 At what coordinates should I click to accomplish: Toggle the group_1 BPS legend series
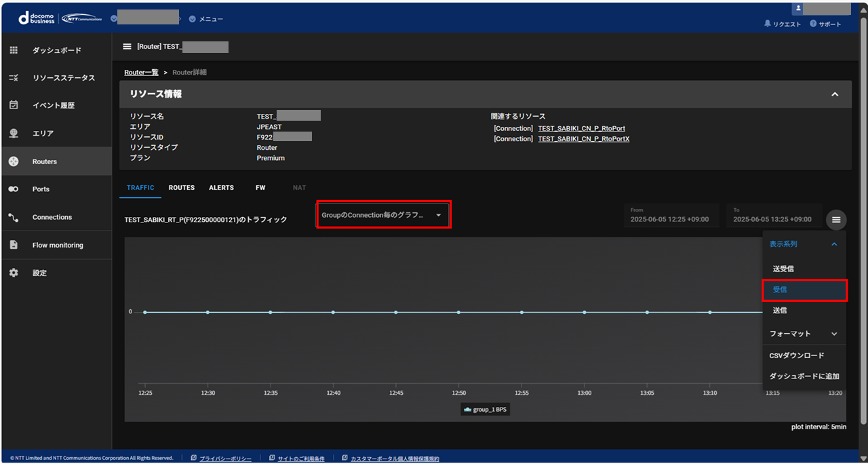(486, 410)
